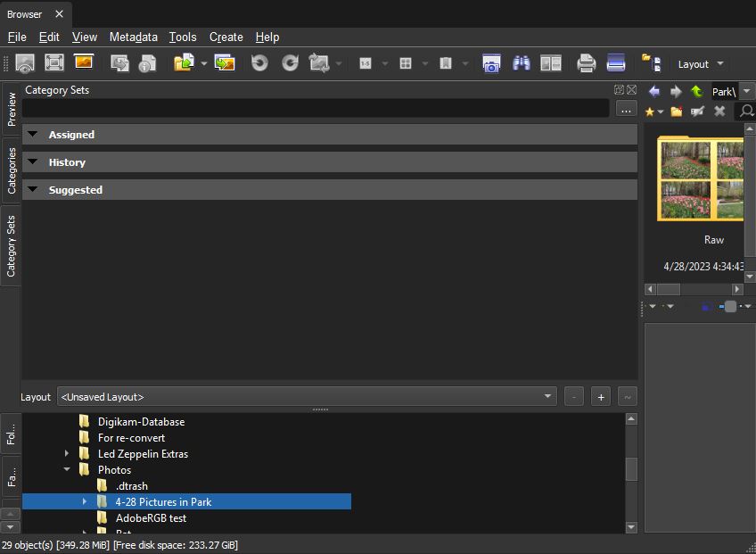Screen dimensions: 756x554
Task: Click the binoculars search icon
Action: (522, 63)
